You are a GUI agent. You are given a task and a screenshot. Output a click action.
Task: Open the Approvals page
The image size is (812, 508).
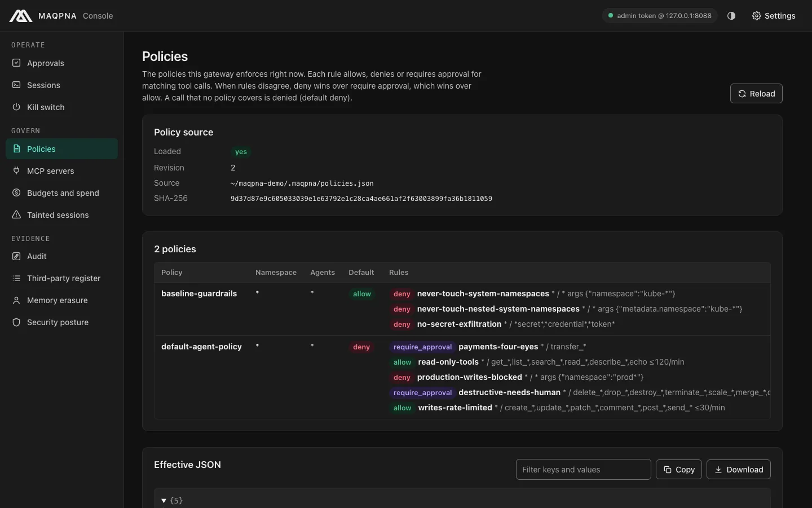[x=61, y=63]
